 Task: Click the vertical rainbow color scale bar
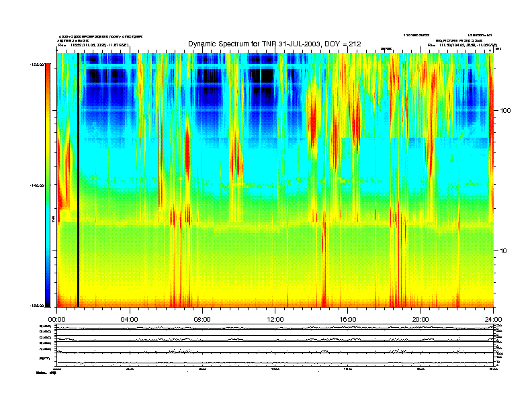[x=48, y=185]
